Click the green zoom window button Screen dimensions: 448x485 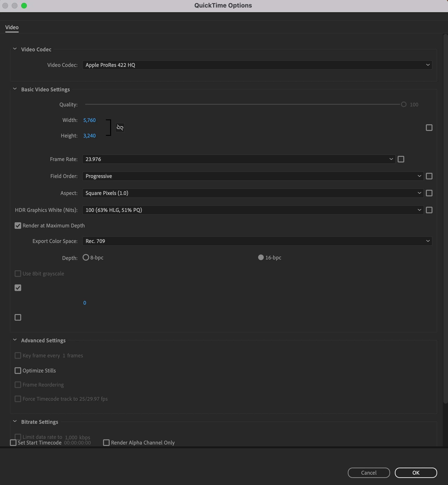24,6
